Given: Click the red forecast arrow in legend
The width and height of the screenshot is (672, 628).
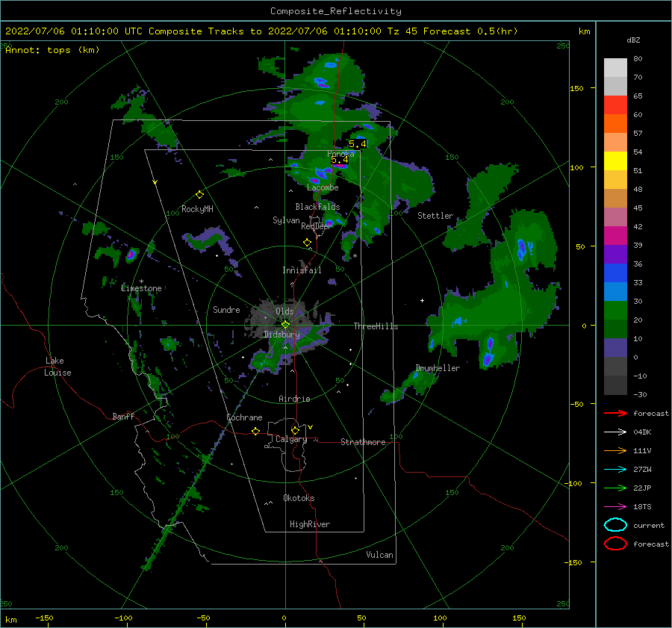Looking at the screenshot, I should [615, 413].
